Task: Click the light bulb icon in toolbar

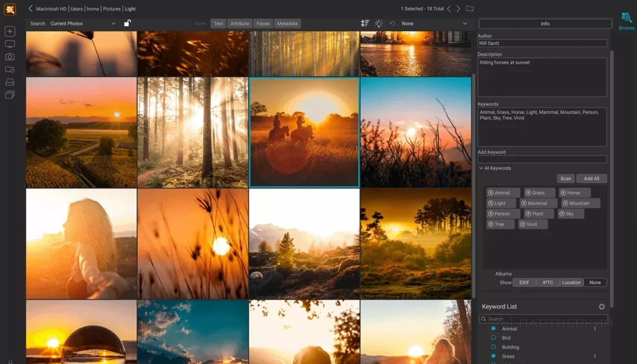Action: coord(379,24)
